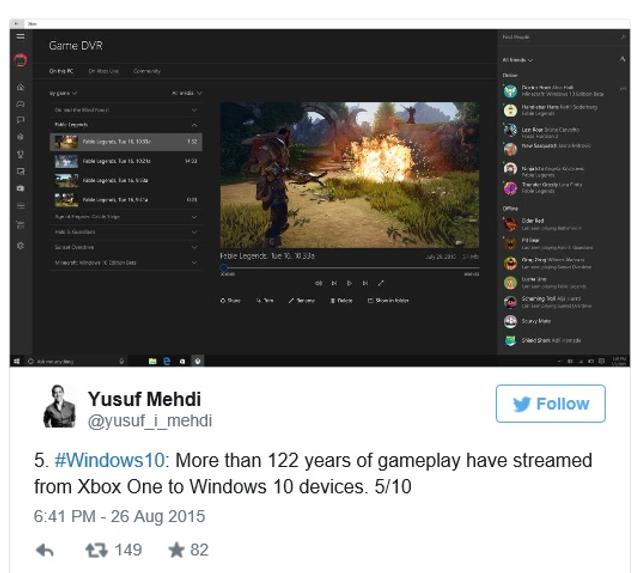
Task: Open Messages icon in Xbox sidebar
Action: point(20,120)
